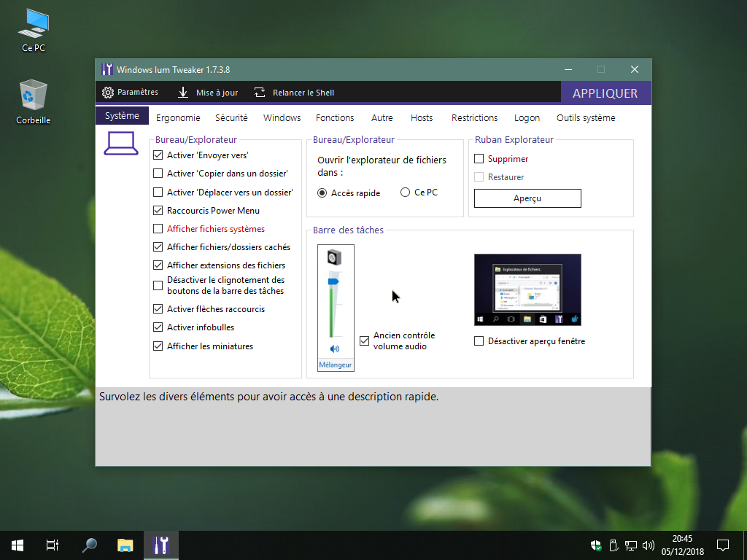Enable Désactiver le clignotement des boutons
Image resolution: width=747 pixels, height=560 pixels.
point(158,285)
